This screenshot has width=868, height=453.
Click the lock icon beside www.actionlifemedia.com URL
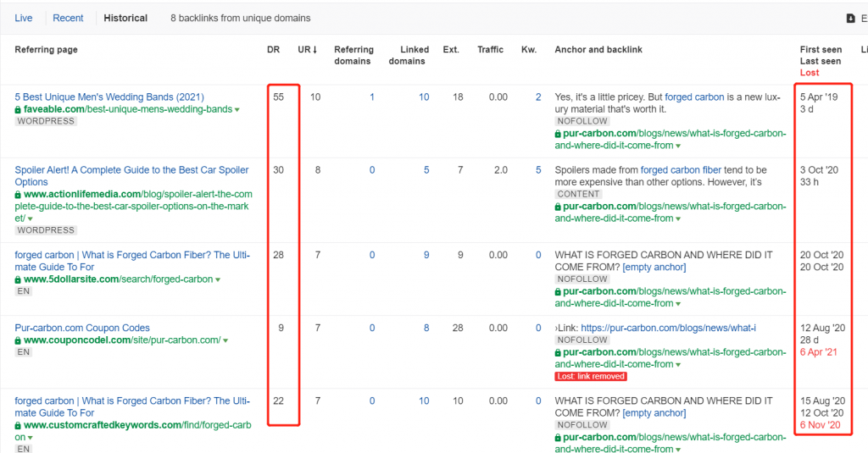[x=19, y=195]
